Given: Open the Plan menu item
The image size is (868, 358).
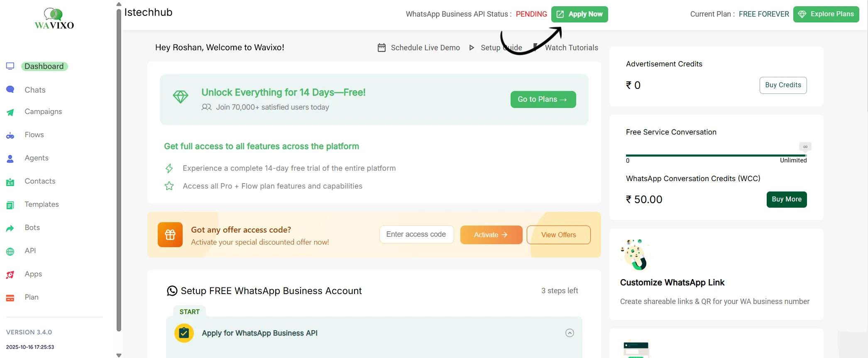Looking at the screenshot, I should 32,297.
